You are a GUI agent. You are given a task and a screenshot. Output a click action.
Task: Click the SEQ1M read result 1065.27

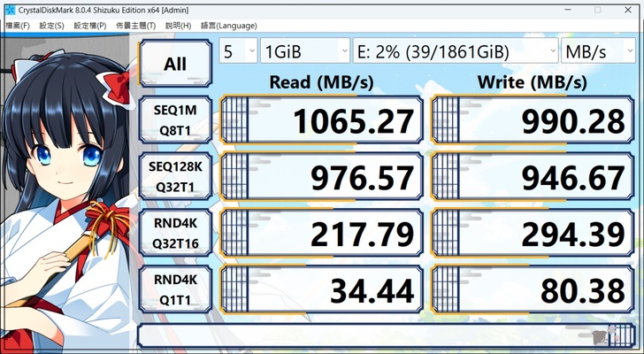click(318, 120)
